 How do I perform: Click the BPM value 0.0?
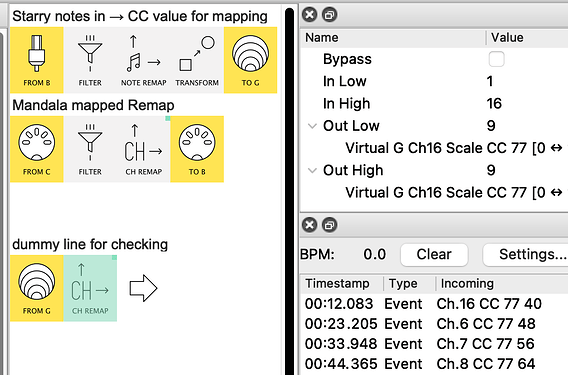click(x=375, y=254)
